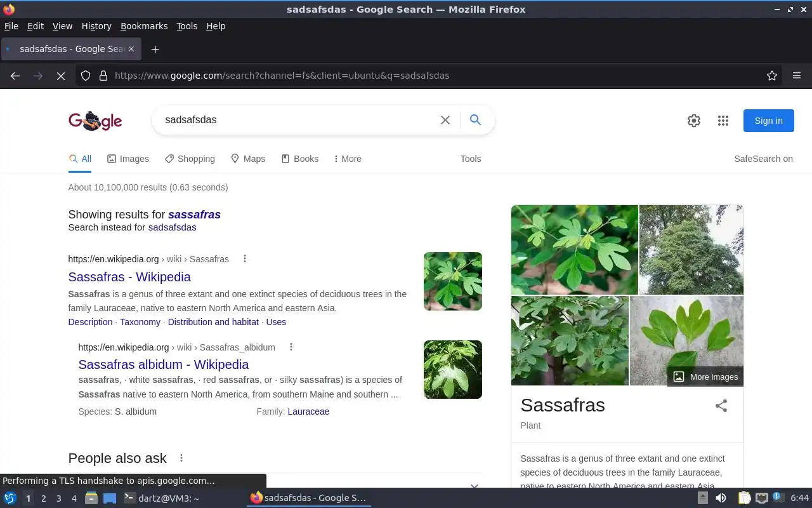
Task: Click the Sign in button
Action: [x=769, y=121]
